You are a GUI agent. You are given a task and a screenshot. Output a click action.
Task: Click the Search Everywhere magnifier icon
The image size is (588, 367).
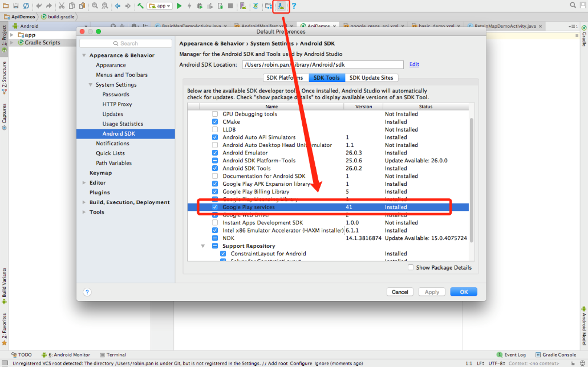pyautogui.click(x=573, y=5)
